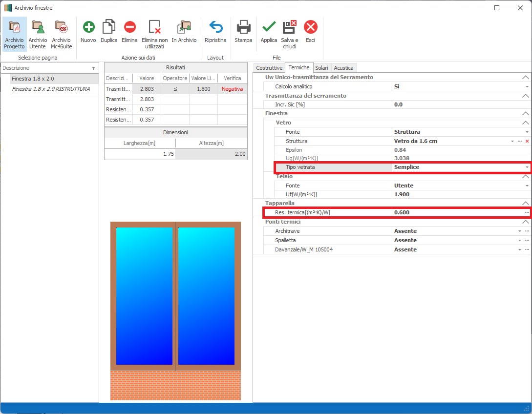Open the Struttura dropdown arrow
The width and height of the screenshot is (532, 414).
[x=512, y=141]
